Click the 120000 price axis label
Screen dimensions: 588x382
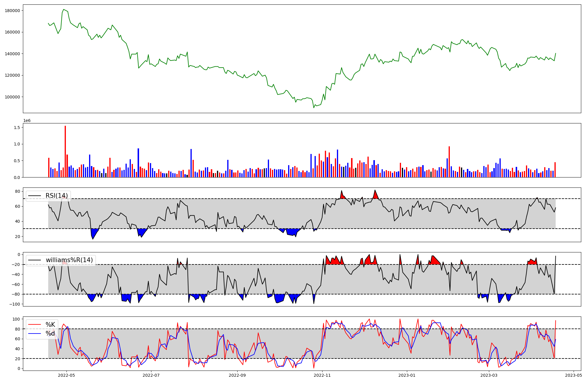coord(13,75)
